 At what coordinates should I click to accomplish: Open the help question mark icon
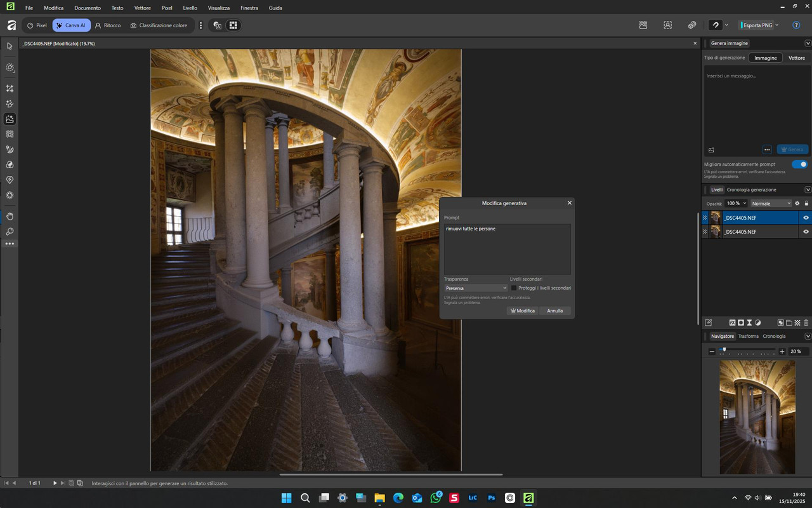pos(796,25)
